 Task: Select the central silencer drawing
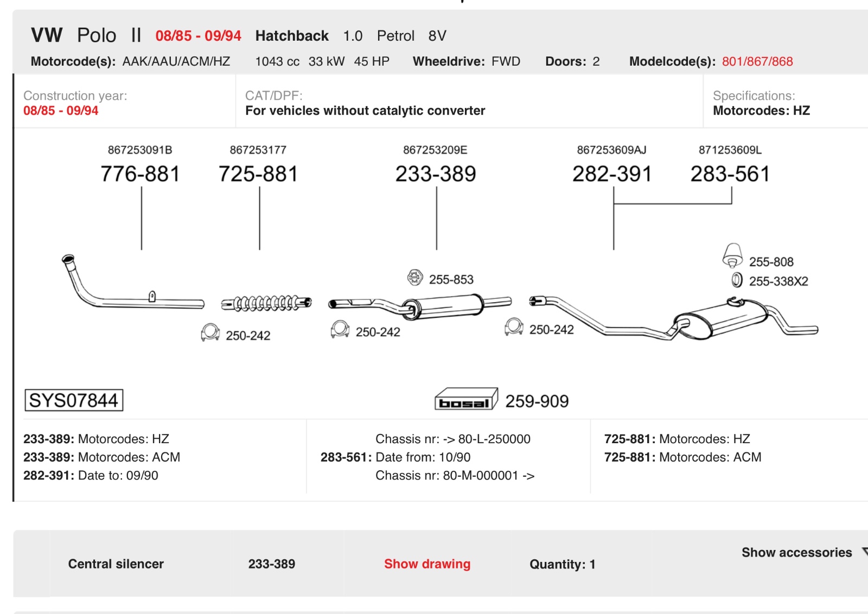point(420,306)
